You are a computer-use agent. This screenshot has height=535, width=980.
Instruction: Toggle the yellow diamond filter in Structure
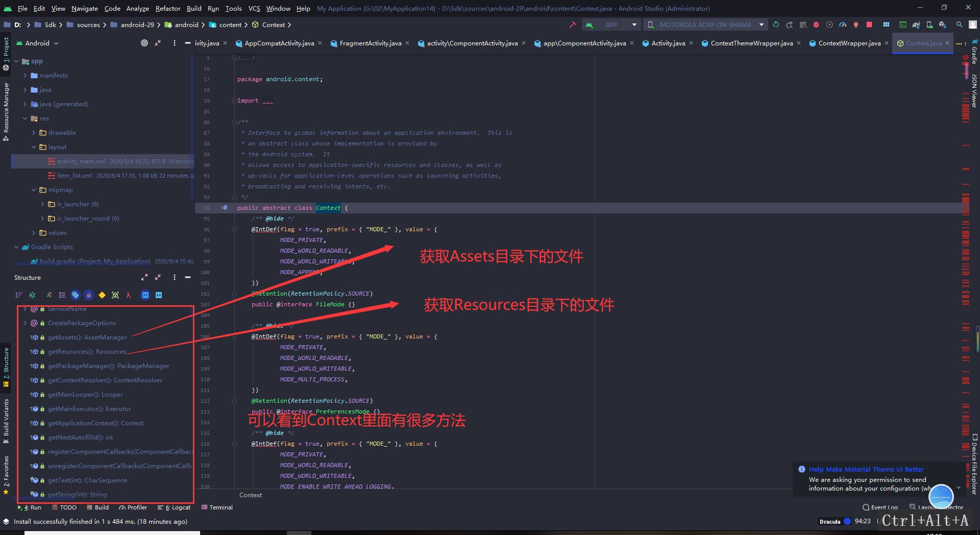pos(102,295)
